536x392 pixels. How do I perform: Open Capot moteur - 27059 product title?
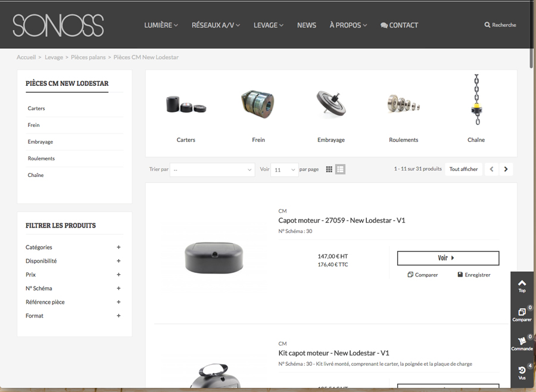(x=341, y=220)
